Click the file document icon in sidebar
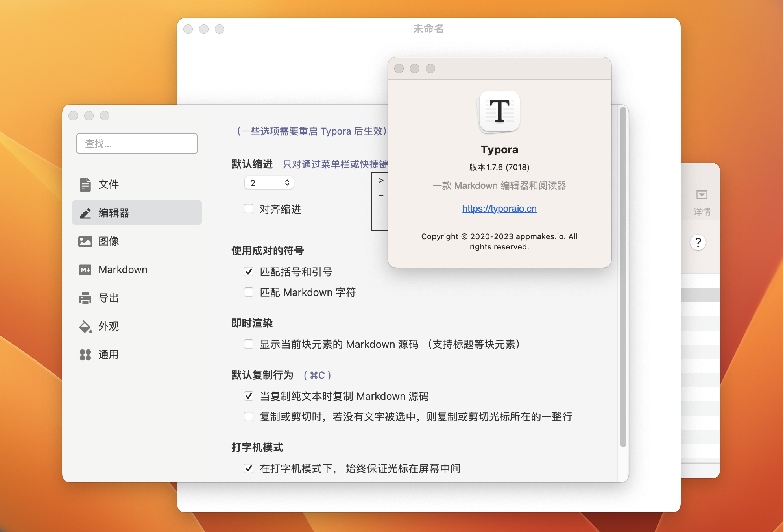This screenshot has width=783, height=532. pyautogui.click(x=85, y=185)
